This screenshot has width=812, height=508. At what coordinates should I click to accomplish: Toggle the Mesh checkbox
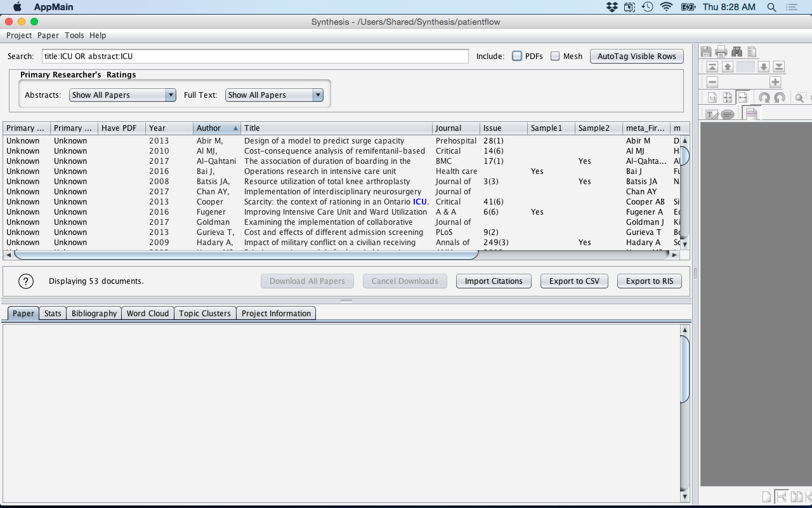tap(555, 56)
